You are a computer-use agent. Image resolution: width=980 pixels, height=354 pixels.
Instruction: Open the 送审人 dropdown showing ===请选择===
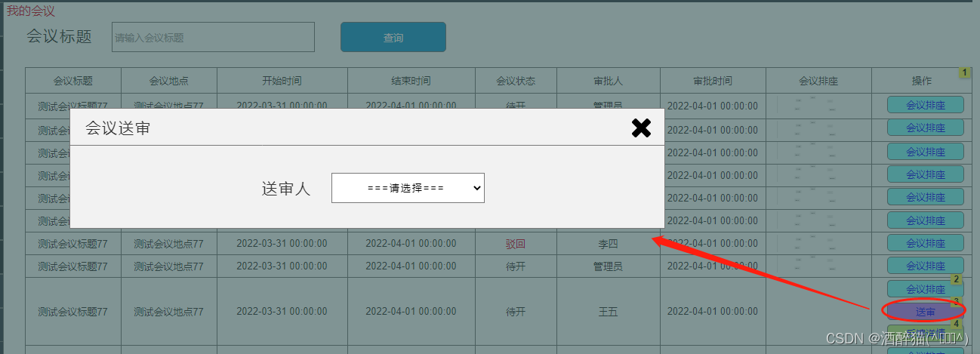[408, 188]
